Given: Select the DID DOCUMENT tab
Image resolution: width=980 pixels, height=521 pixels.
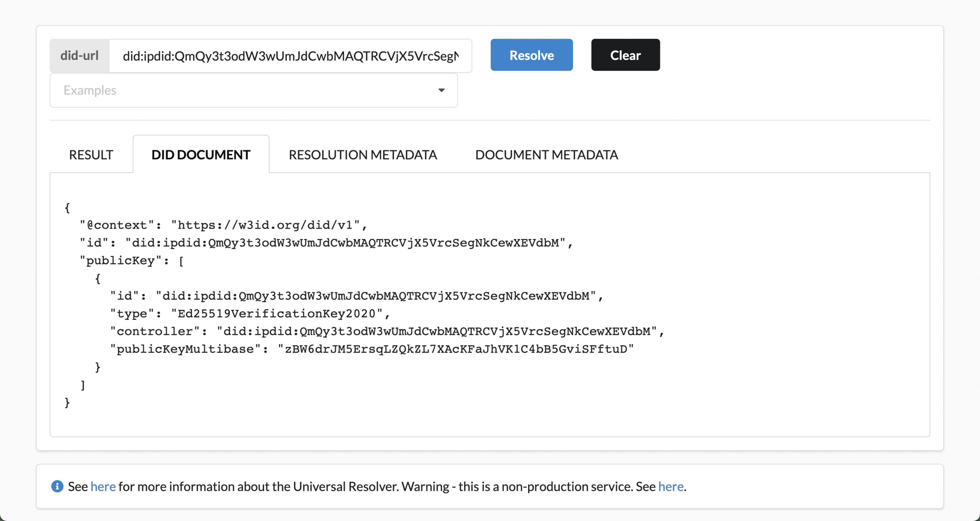Looking at the screenshot, I should [x=201, y=155].
